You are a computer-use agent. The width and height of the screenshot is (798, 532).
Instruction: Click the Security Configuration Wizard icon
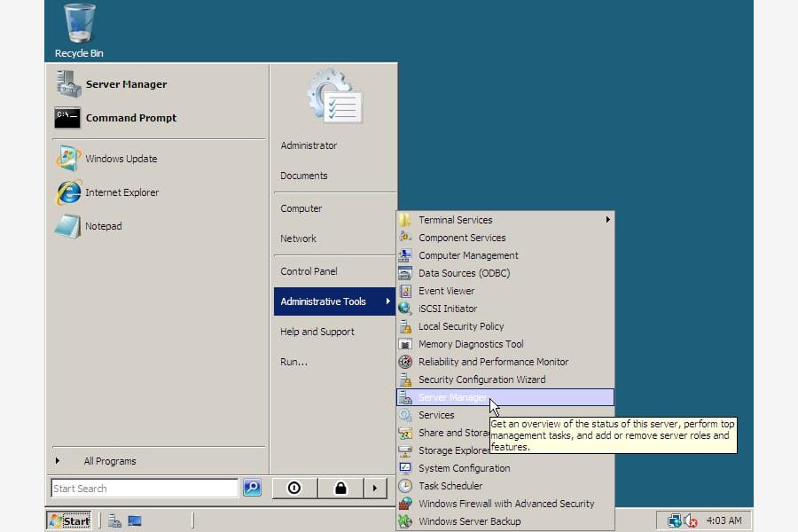(405, 379)
